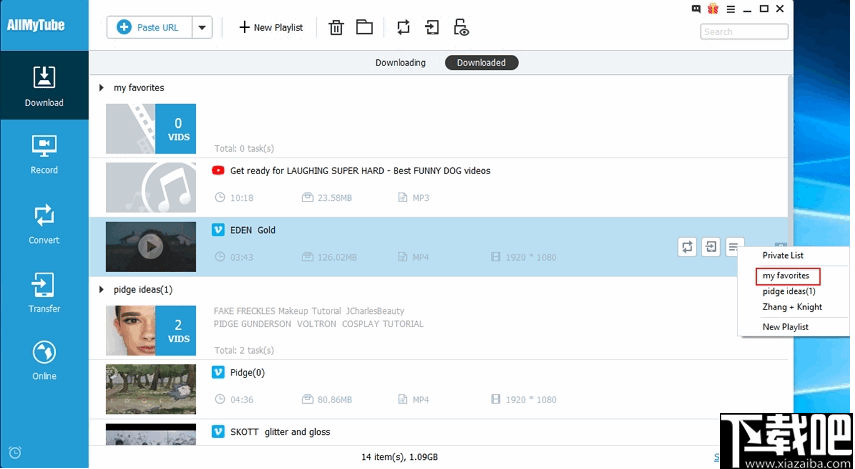The width and height of the screenshot is (855, 469).
Task: Click the trash delete icon in toolbar
Action: 336,27
